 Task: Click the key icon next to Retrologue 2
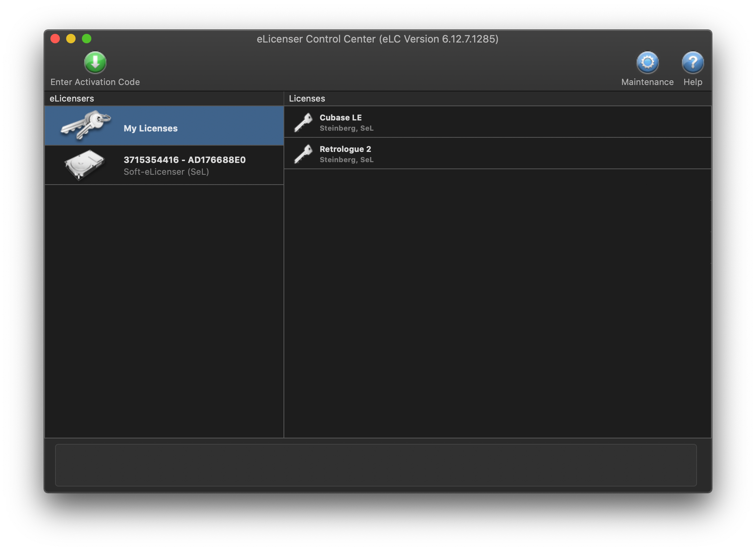click(x=303, y=153)
